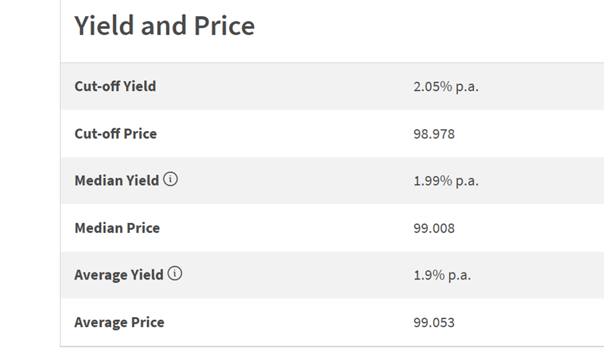Click the p.a. text after 1.9%
604x364 pixels.
[x=459, y=276]
